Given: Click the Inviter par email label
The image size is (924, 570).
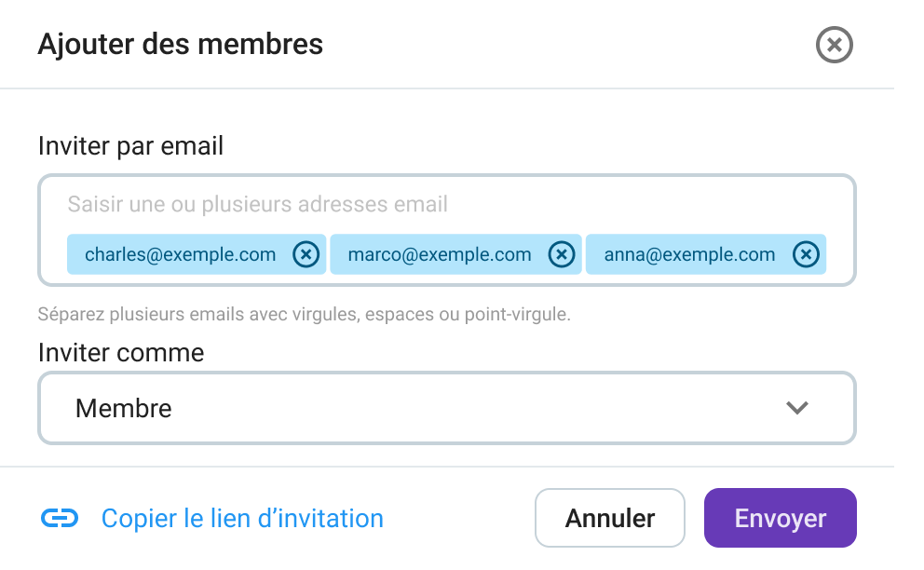Looking at the screenshot, I should 130,146.
